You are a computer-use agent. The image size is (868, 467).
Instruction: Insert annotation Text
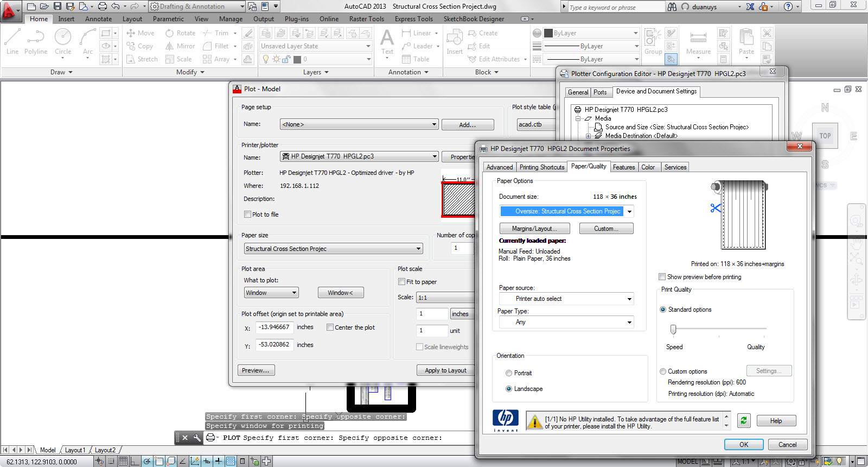tap(387, 42)
